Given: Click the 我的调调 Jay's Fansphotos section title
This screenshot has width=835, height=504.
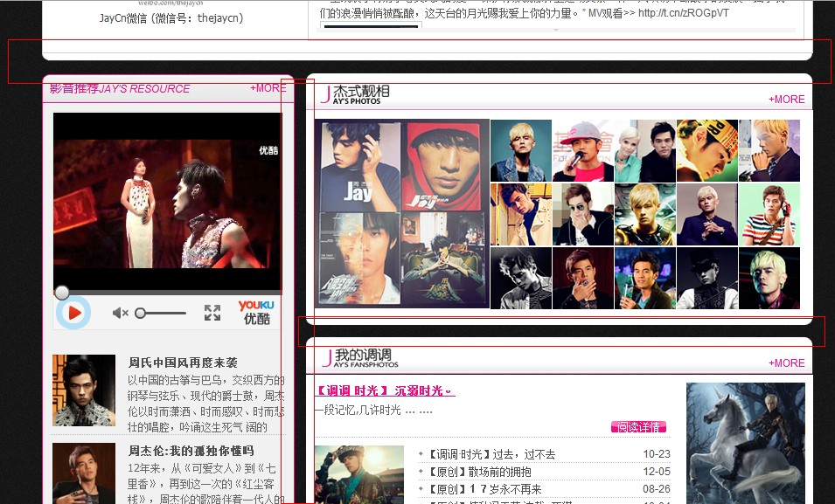Looking at the screenshot, I should point(360,358).
